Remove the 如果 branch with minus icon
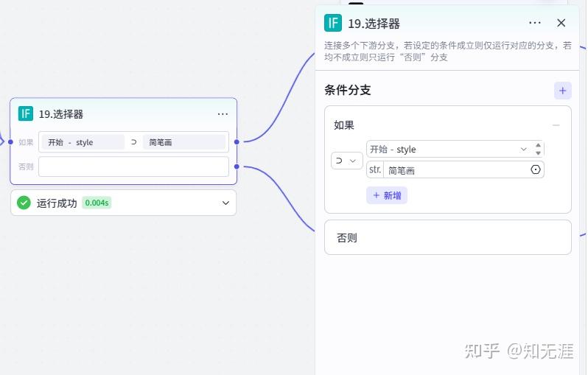This screenshot has width=588, height=375. click(x=556, y=125)
